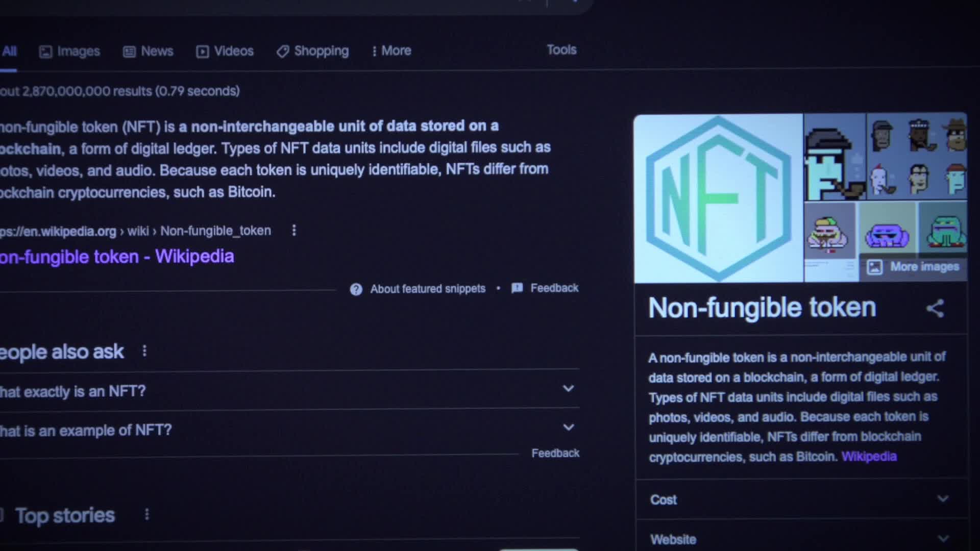Switch to the Videos search tab

(x=225, y=52)
